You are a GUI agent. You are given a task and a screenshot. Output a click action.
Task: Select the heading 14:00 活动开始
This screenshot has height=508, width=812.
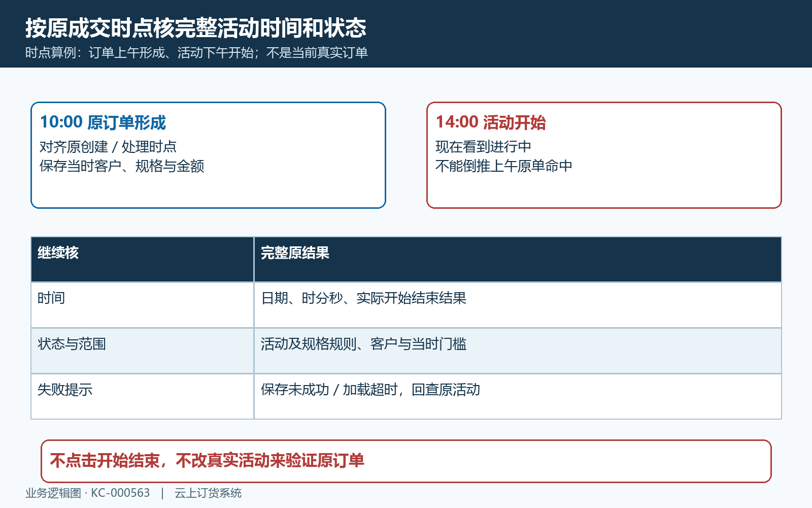[491, 122]
